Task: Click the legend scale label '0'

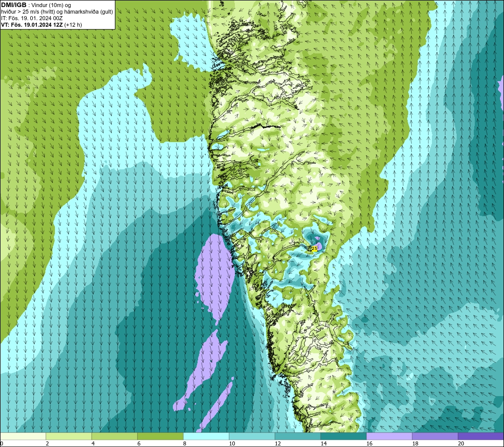Action: [2, 443]
